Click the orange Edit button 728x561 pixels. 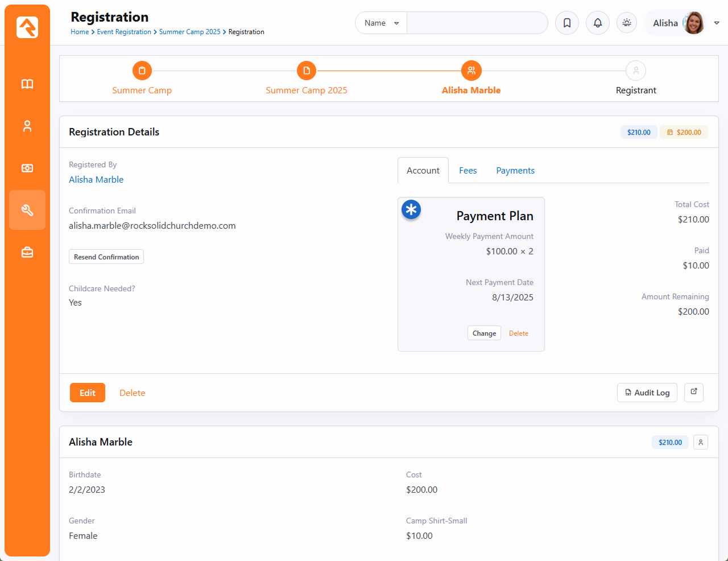(x=88, y=393)
